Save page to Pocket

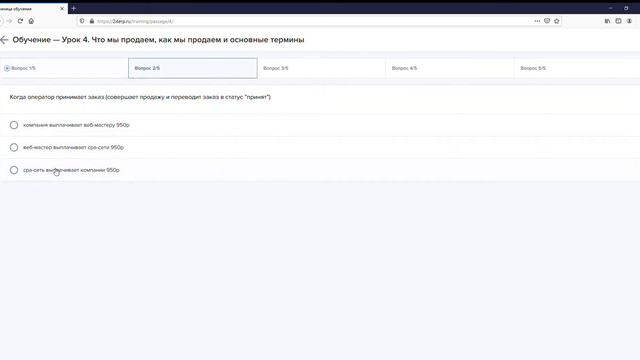click(x=547, y=21)
